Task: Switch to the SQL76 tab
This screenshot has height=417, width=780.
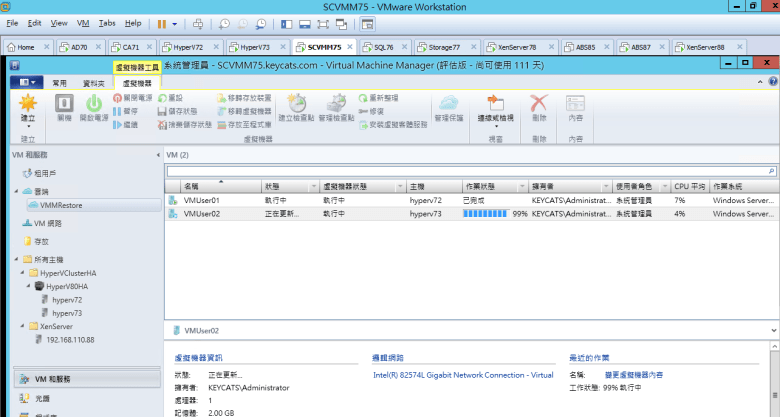Action: (382, 47)
